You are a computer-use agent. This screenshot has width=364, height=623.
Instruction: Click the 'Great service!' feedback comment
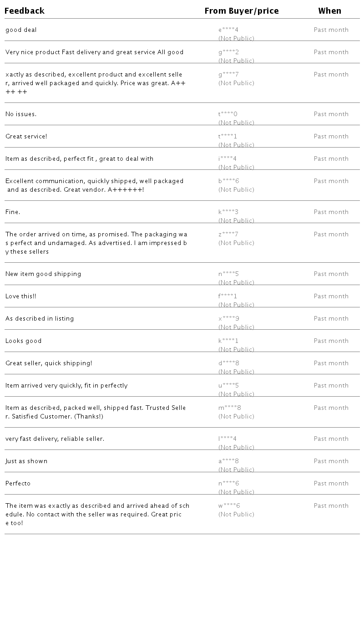tap(26, 137)
